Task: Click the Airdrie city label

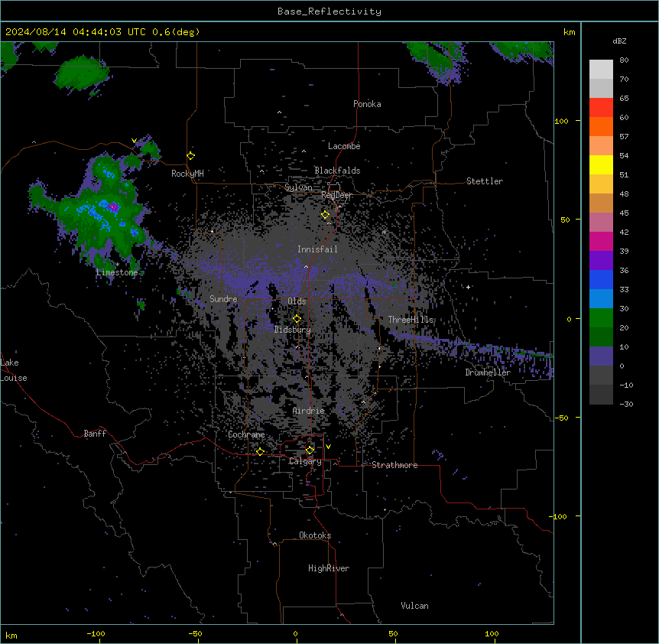Action: (x=309, y=411)
